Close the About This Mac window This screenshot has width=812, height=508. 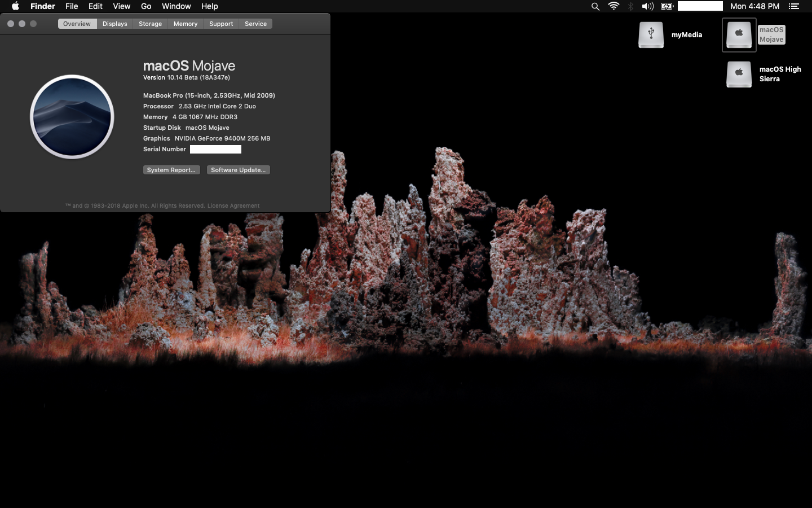(x=11, y=24)
